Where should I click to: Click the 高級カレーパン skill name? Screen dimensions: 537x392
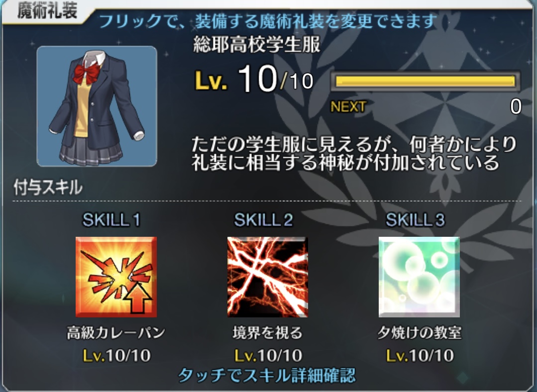(x=116, y=333)
